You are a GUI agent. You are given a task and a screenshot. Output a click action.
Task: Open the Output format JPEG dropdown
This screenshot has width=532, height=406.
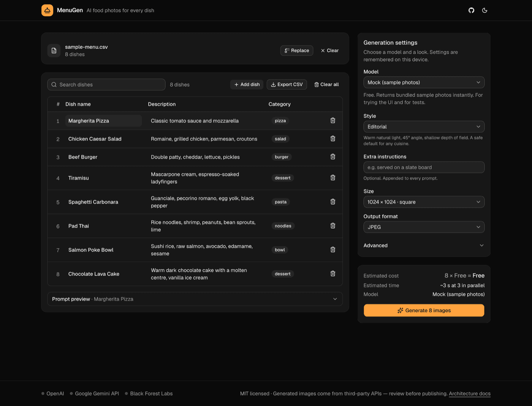(x=424, y=227)
